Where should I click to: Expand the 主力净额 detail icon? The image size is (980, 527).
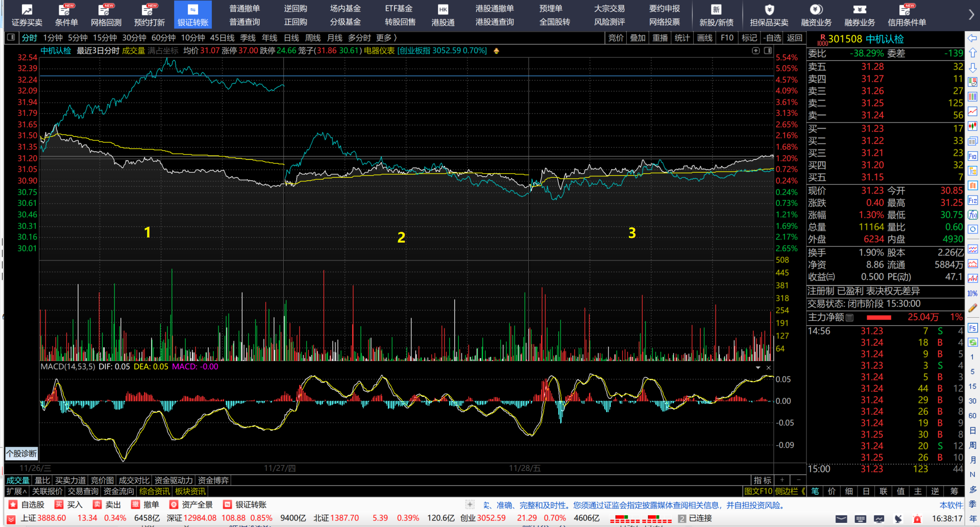coord(850,318)
